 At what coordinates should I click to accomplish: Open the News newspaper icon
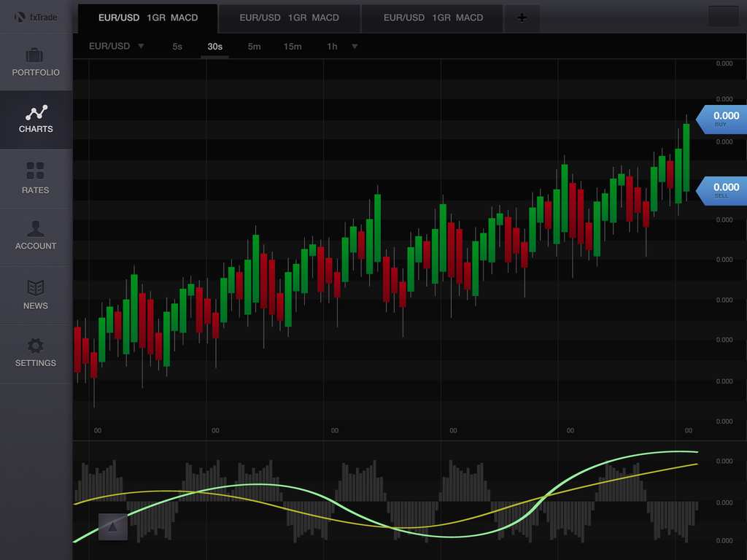tap(35, 287)
